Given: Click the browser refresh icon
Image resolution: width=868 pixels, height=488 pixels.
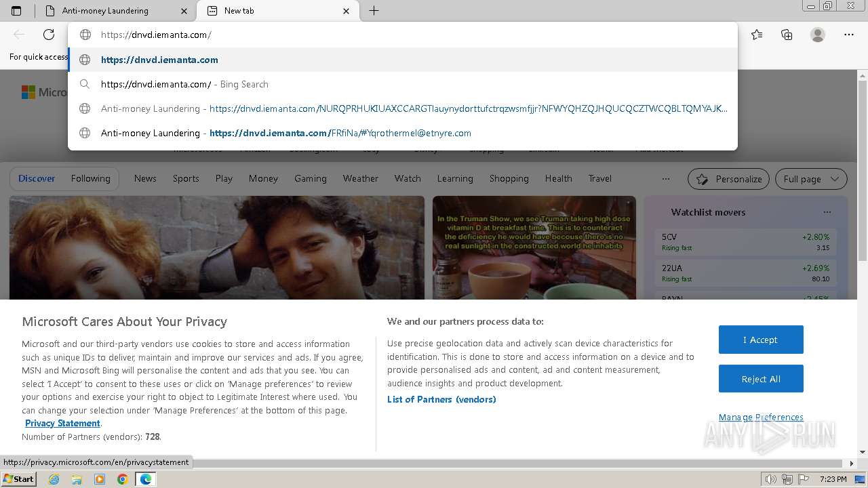Looking at the screenshot, I should 49,35.
